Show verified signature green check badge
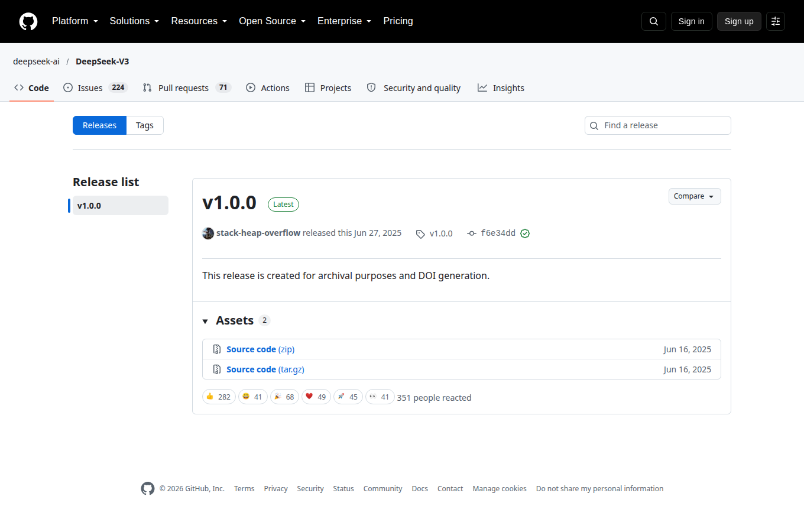804x532 pixels. [x=525, y=233]
